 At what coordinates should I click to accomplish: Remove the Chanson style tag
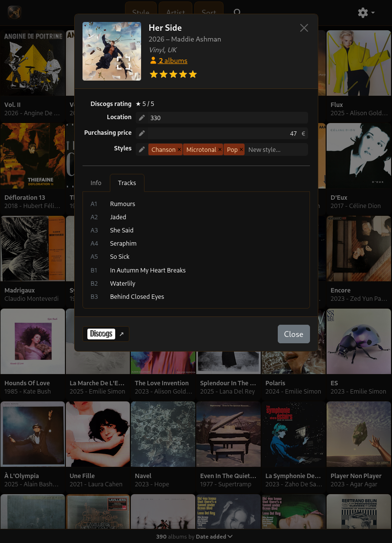click(179, 149)
